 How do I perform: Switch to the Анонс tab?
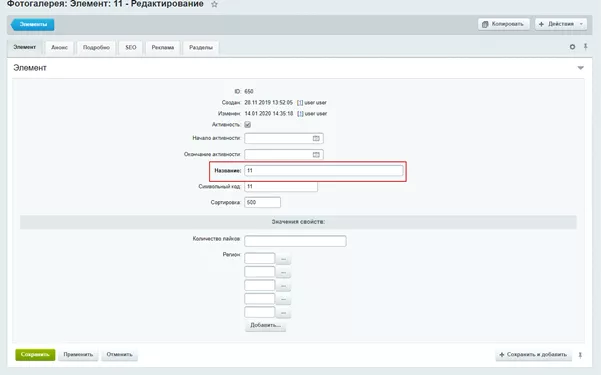pyautogui.click(x=59, y=48)
